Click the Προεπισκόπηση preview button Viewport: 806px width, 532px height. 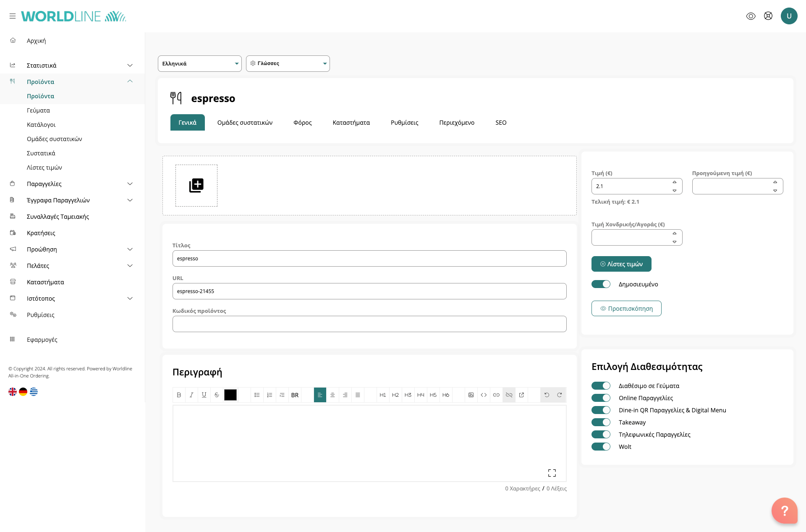click(626, 309)
